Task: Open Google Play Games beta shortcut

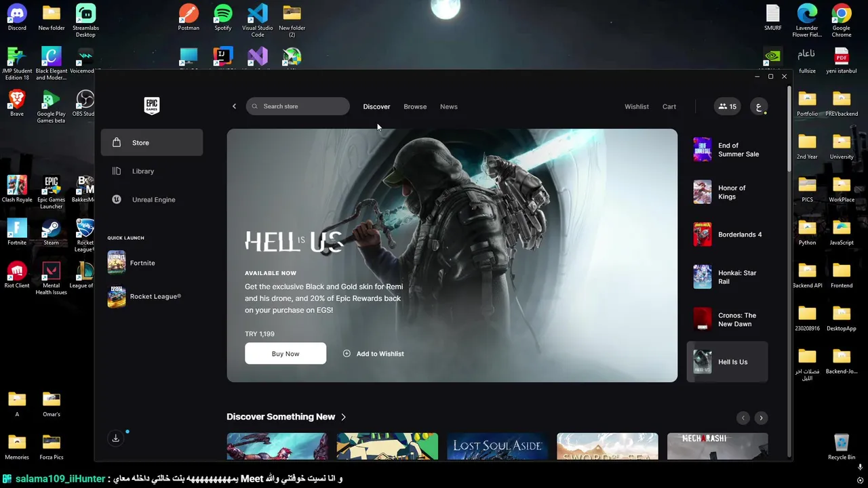Action: [x=51, y=106]
